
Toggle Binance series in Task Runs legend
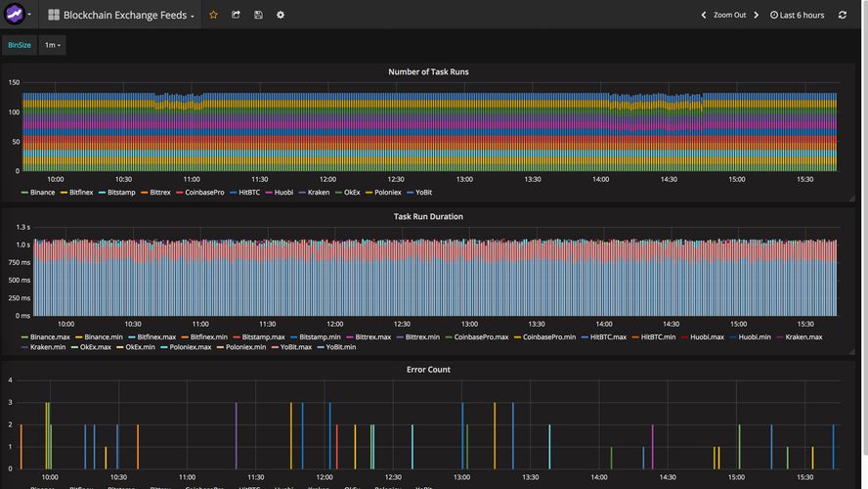click(x=42, y=193)
